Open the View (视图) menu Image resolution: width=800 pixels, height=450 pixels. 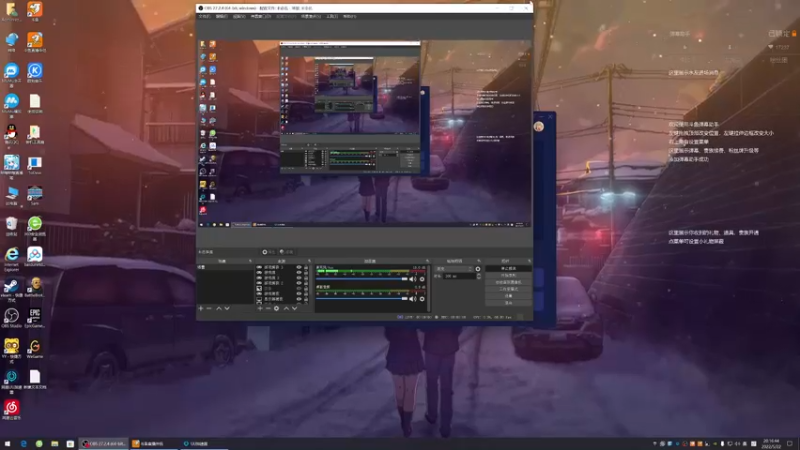click(x=239, y=16)
